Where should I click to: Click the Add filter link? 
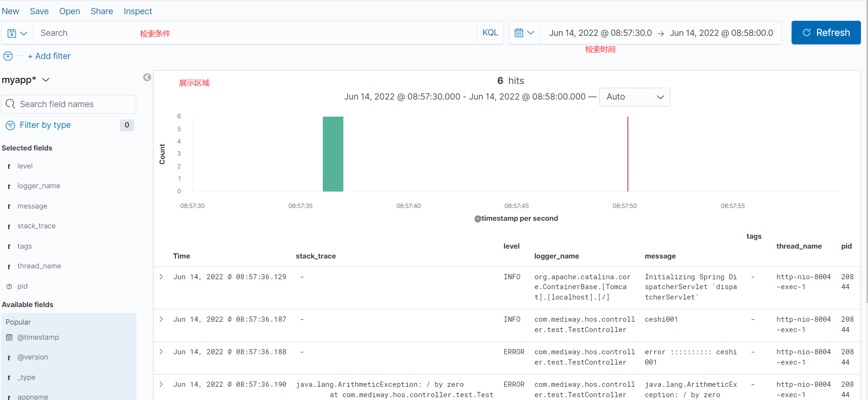click(x=49, y=56)
